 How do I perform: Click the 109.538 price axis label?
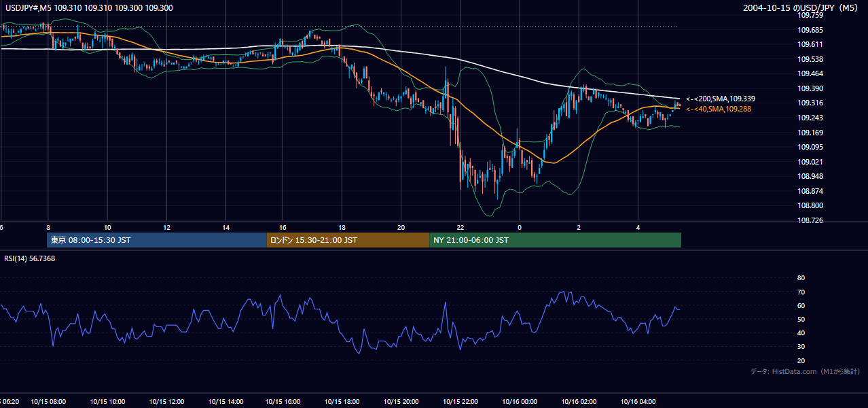point(810,59)
